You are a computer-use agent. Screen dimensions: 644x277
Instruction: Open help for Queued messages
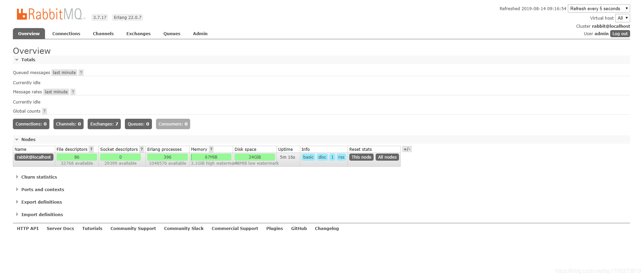[x=81, y=72]
